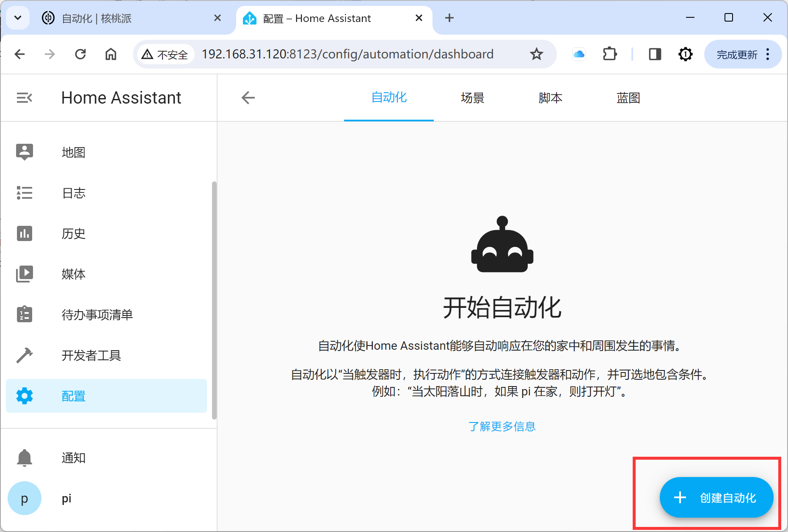Select the 自动化 automations tab
788x532 pixels.
pyautogui.click(x=389, y=98)
